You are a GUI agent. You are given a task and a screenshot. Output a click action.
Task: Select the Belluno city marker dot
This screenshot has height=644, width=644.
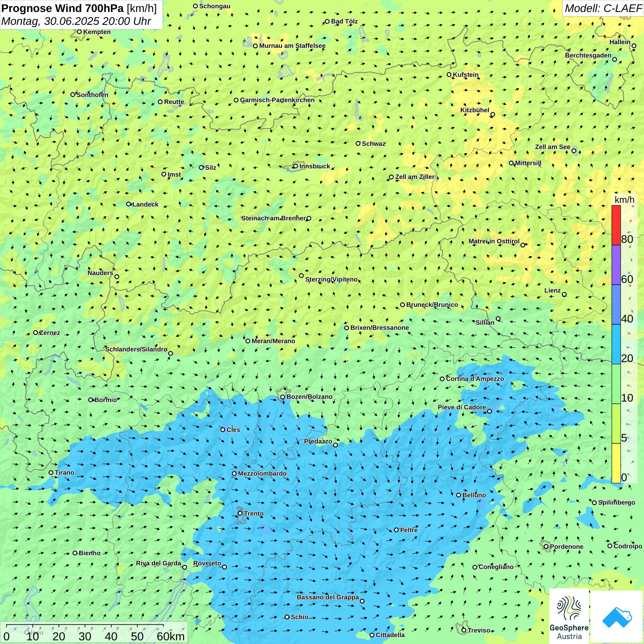pos(459,495)
